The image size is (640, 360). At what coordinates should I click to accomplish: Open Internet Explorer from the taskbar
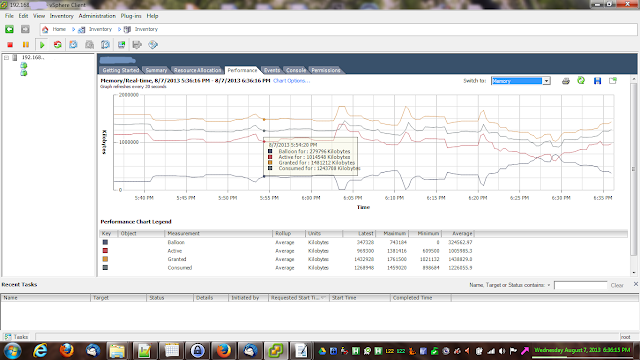click(40, 351)
